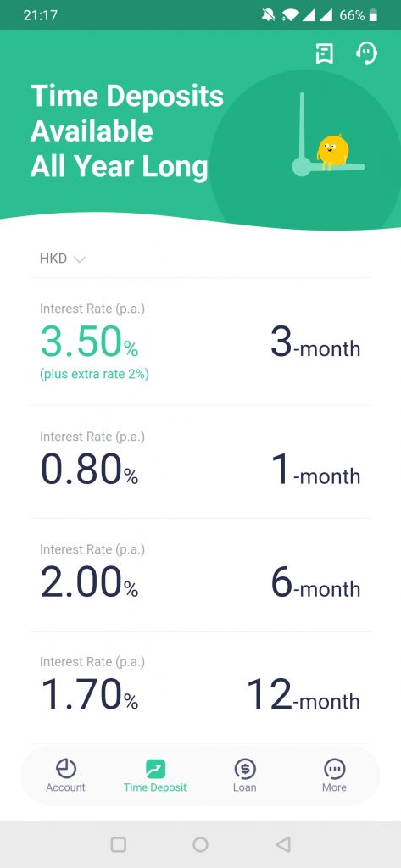Contact customer service via headset icon
401x868 pixels.
pos(366,53)
